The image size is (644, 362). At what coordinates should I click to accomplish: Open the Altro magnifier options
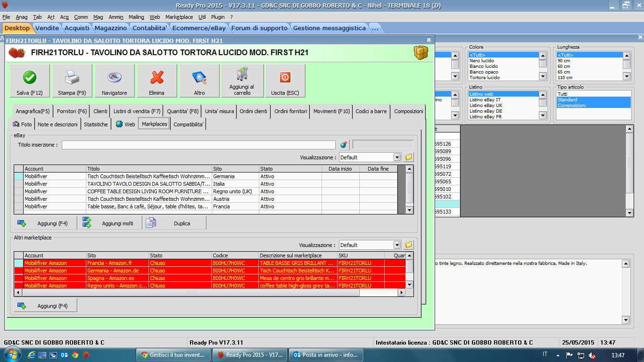(x=199, y=81)
